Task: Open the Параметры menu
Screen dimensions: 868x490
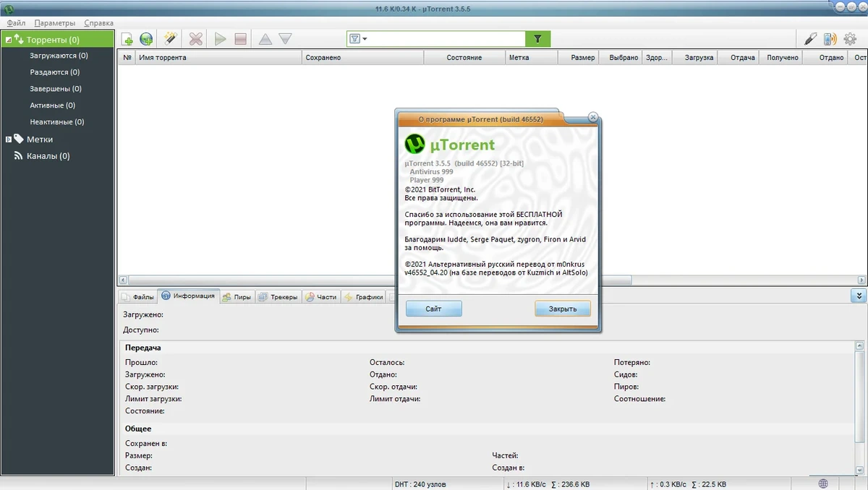Action: coord(54,23)
